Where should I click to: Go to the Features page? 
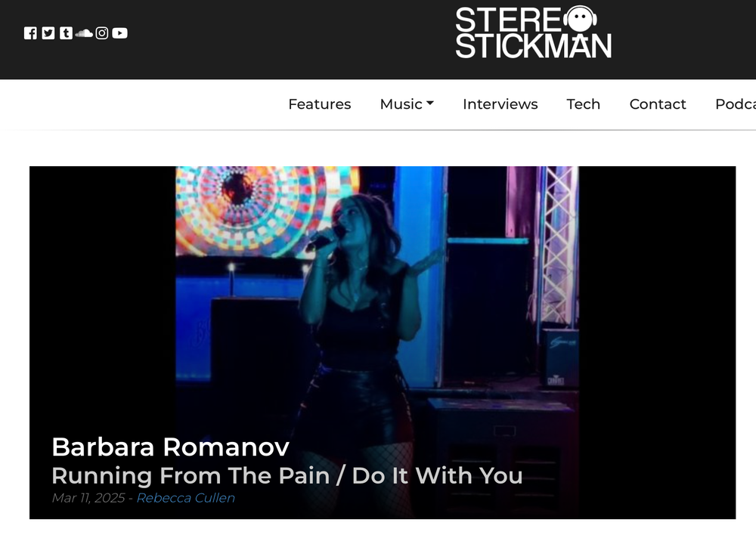pyautogui.click(x=320, y=104)
